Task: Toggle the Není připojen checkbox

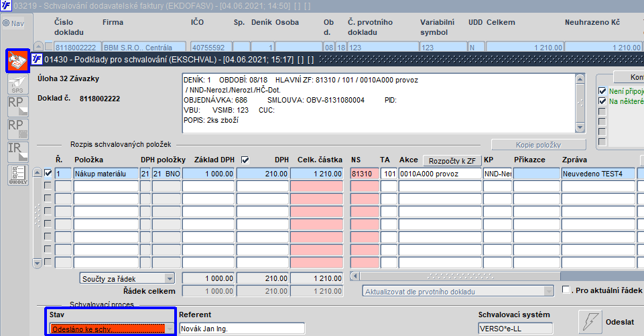Action: [602, 91]
